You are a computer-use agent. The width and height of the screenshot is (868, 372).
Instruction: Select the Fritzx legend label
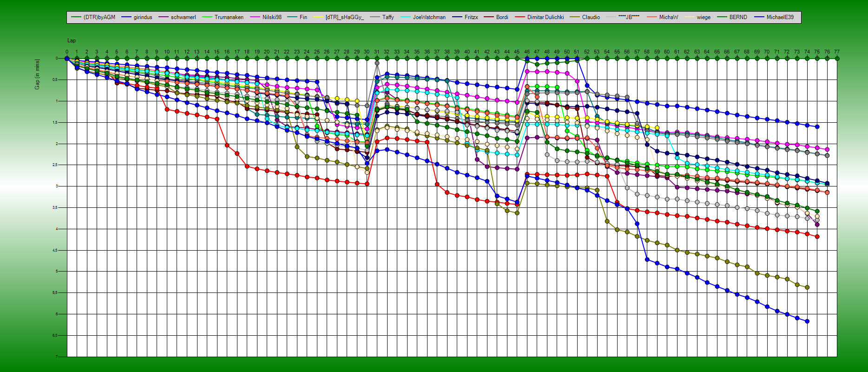471,17
